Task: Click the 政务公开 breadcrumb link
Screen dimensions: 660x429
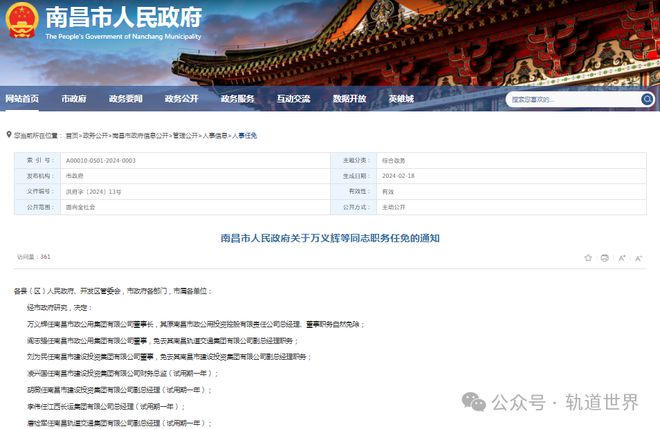Action: 95,136
